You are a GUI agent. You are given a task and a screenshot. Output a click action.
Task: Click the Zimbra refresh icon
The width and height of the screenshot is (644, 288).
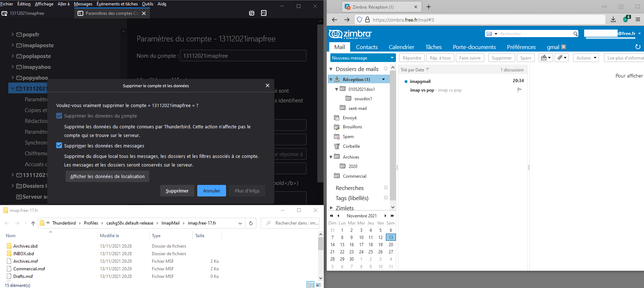[638, 47]
